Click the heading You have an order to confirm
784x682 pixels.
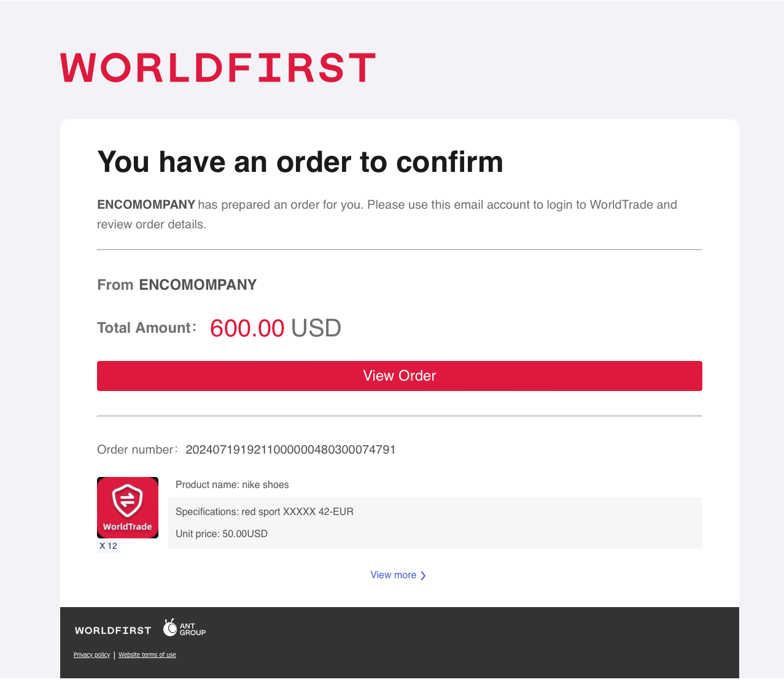[x=300, y=162]
